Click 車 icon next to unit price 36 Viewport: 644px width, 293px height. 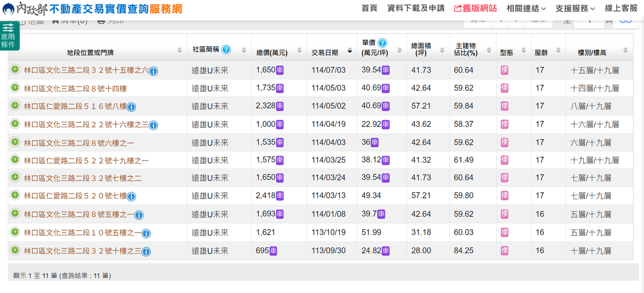[374, 142]
